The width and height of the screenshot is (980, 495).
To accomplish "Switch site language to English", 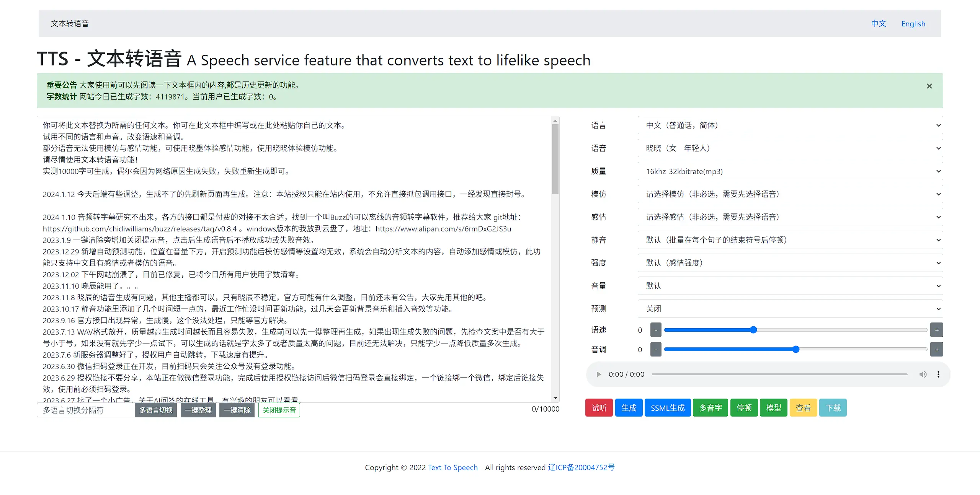I will tap(913, 24).
